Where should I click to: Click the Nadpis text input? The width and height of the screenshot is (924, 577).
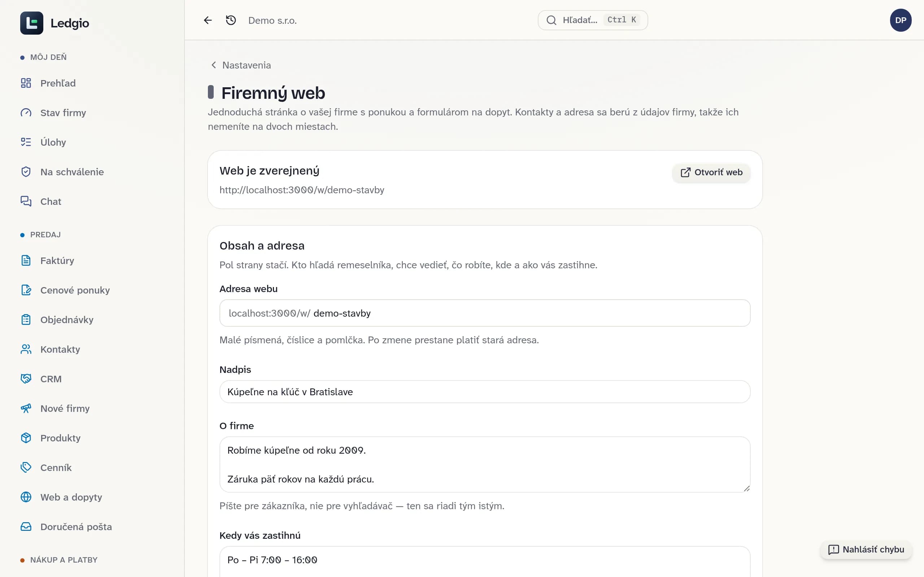(x=484, y=392)
